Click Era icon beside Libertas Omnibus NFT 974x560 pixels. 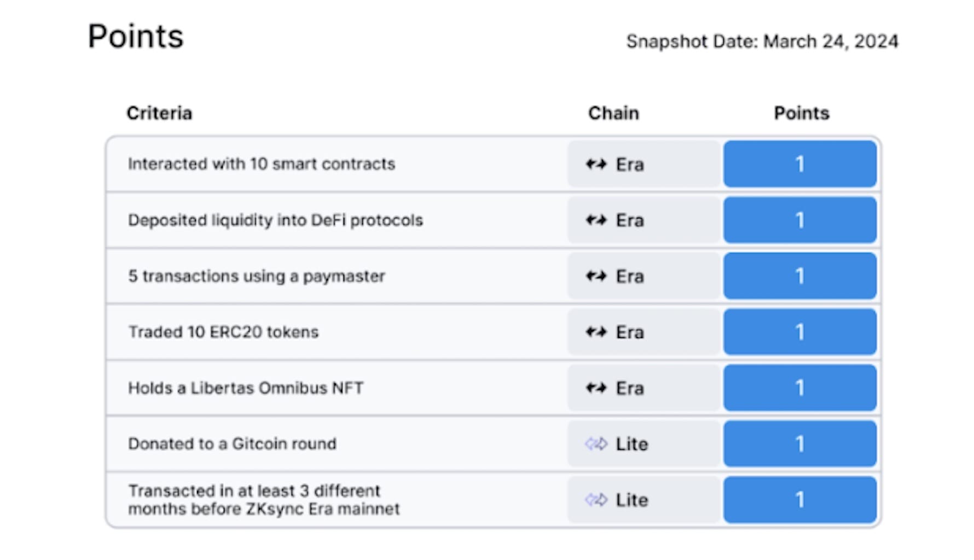pos(596,388)
